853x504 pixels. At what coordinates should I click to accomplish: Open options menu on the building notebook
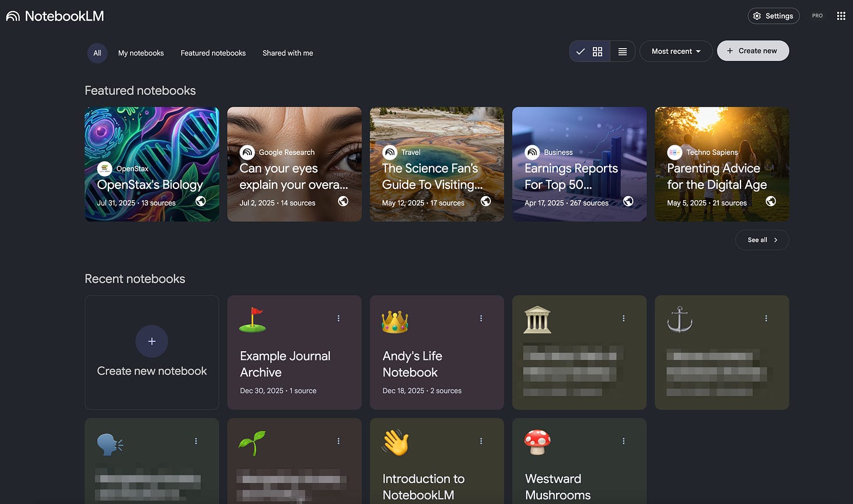[x=624, y=318]
